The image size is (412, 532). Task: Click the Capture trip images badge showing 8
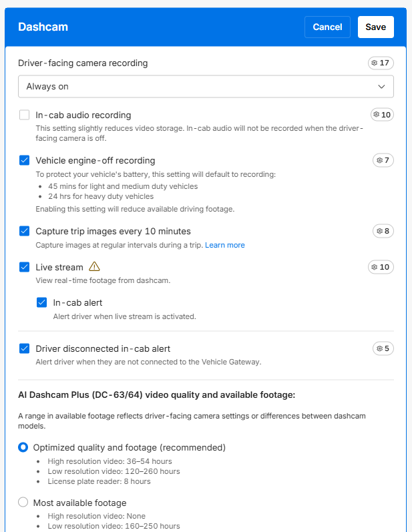[x=383, y=231]
